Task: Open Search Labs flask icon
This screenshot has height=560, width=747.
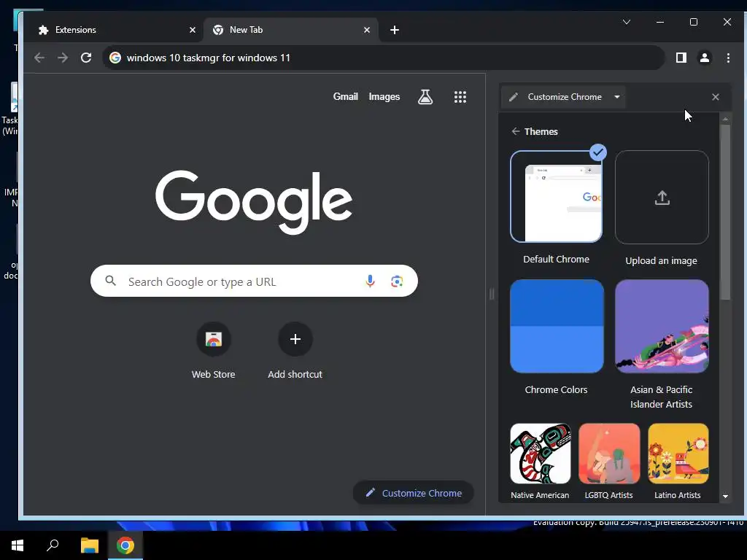Action: coord(425,97)
